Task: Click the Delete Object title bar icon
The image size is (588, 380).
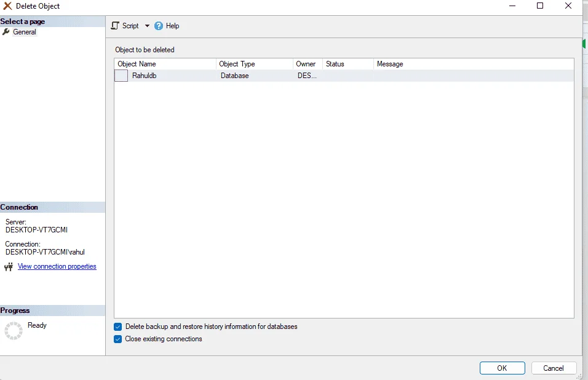Action: click(x=7, y=6)
